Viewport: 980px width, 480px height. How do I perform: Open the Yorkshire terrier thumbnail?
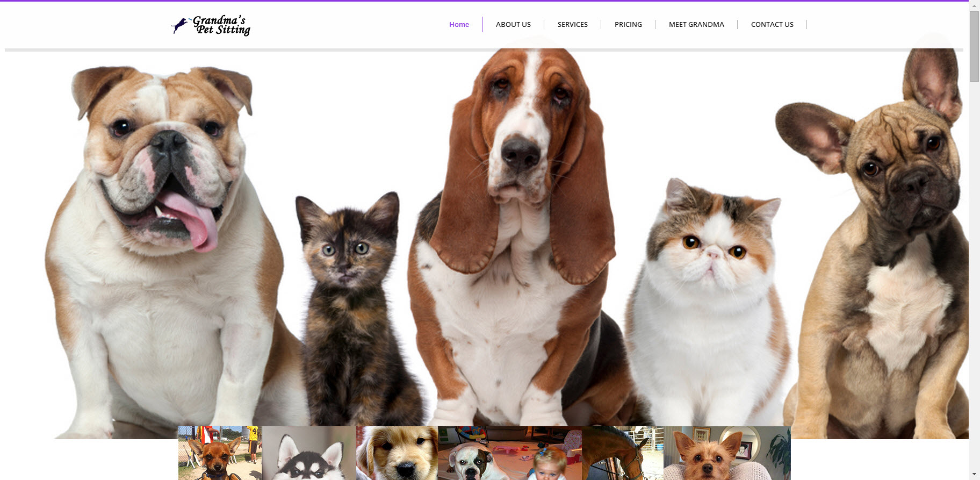(x=727, y=453)
